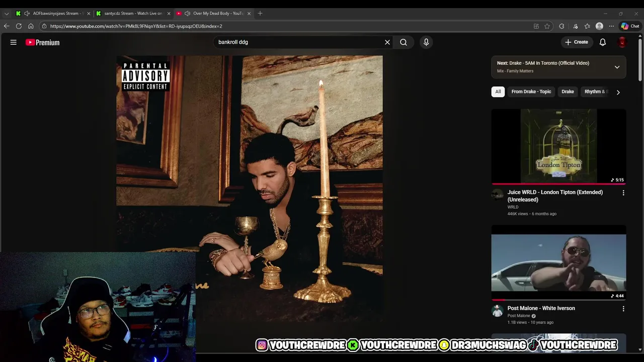
Task: Clear the search box text with X
Action: click(x=387, y=42)
